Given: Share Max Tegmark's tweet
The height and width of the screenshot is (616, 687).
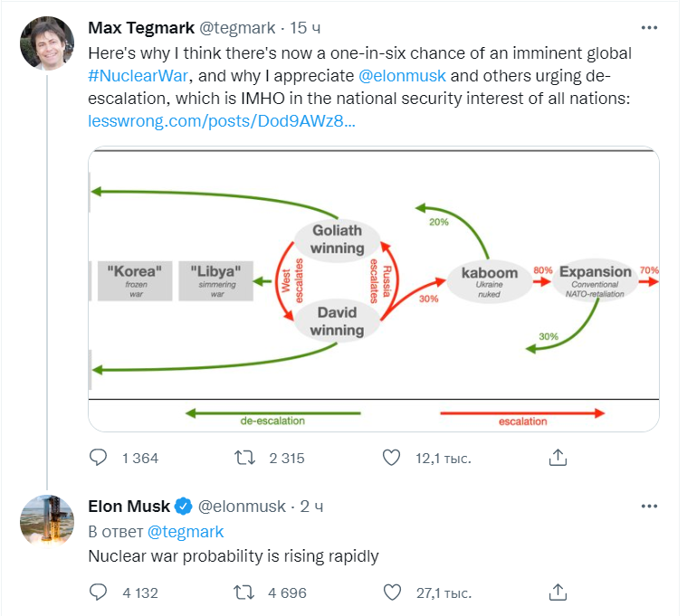Looking at the screenshot, I should pyautogui.click(x=558, y=458).
